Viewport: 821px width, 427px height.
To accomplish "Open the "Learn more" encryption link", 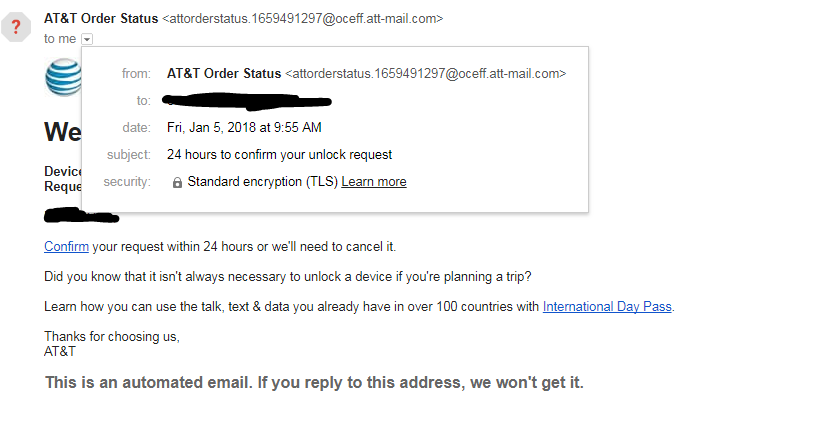I will pyautogui.click(x=374, y=182).
